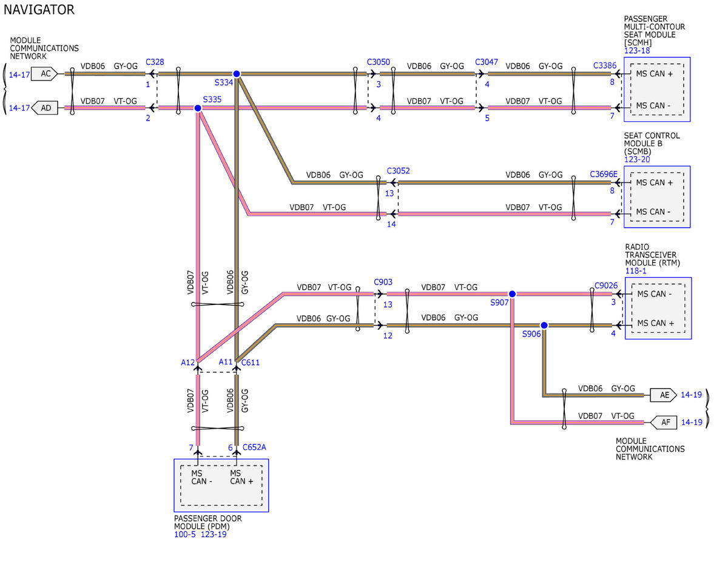Select the Passenger Multi-Contour Seat Module title
728x562 pixels.
click(x=655, y=31)
